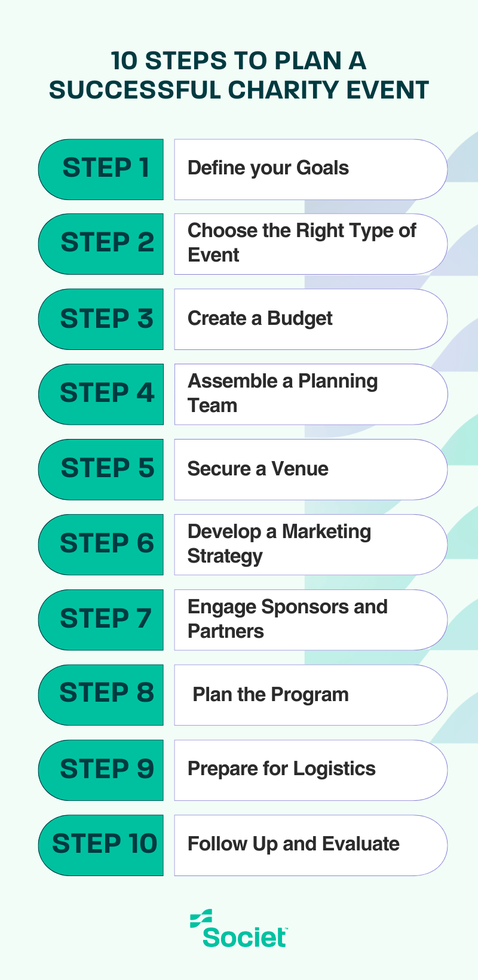Select the STEP 4 green badge
Viewport: 478px width, 980px height.
pyautogui.click(x=102, y=394)
